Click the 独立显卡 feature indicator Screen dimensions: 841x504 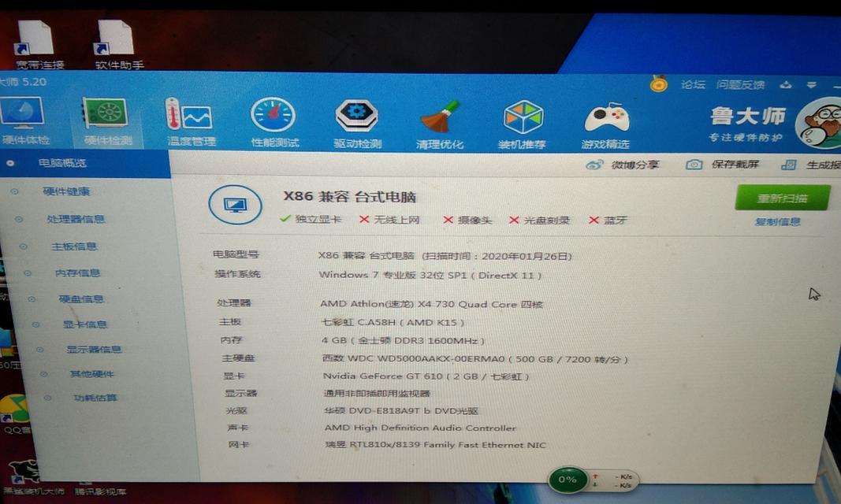tap(311, 218)
